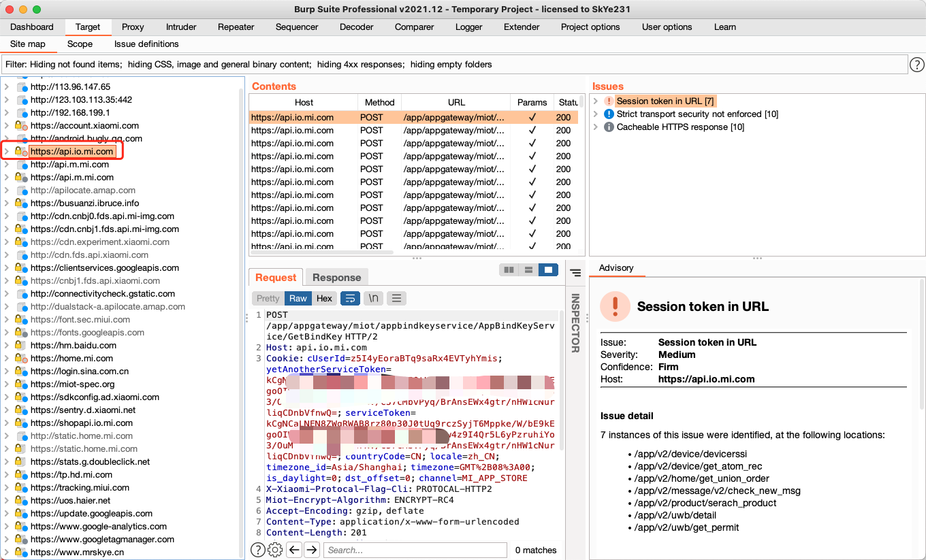The height and width of the screenshot is (560, 926).
Task: Open the request editor hamburger menu
Action: pyautogui.click(x=396, y=298)
